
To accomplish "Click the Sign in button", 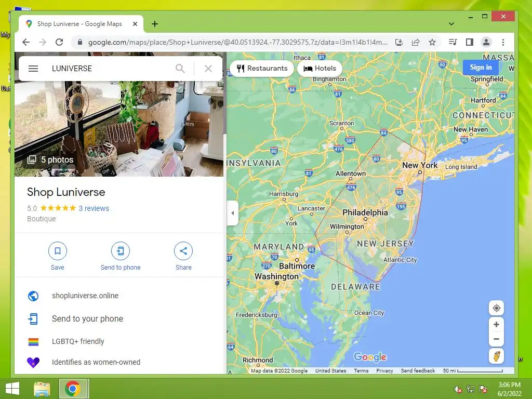I will pyautogui.click(x=481, y=67).
